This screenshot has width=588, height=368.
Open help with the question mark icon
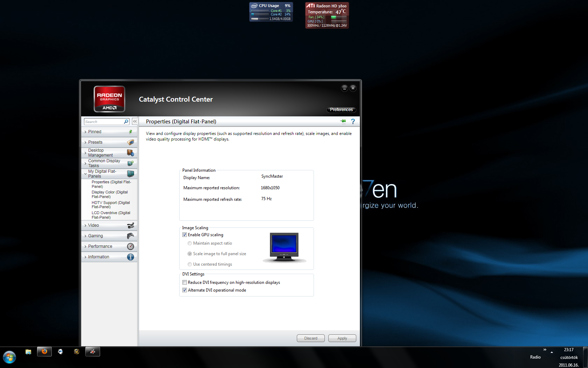(353, 121)
